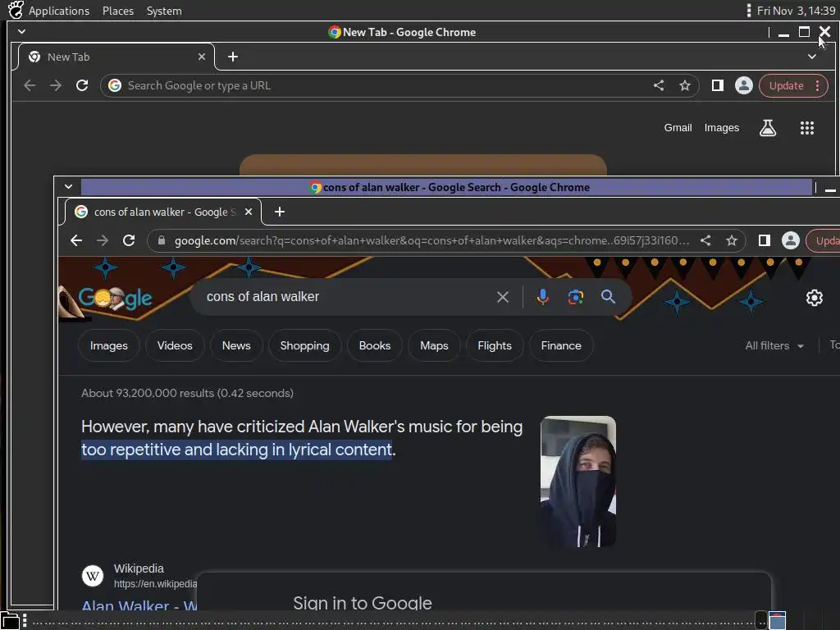Open the Google apps grid
The height and width of the screenshot is (630, 840).
pos(807,127)
